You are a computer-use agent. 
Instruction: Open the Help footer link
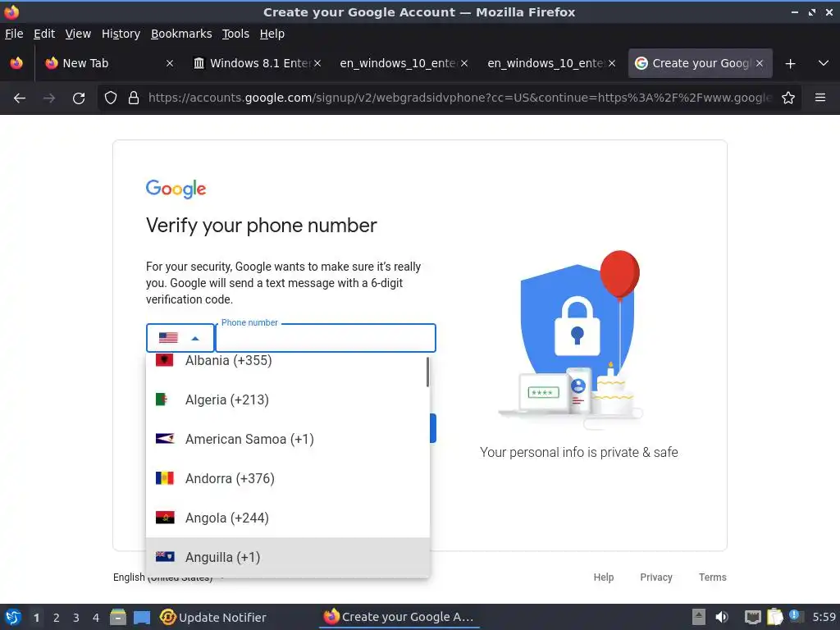pos(603,577)
